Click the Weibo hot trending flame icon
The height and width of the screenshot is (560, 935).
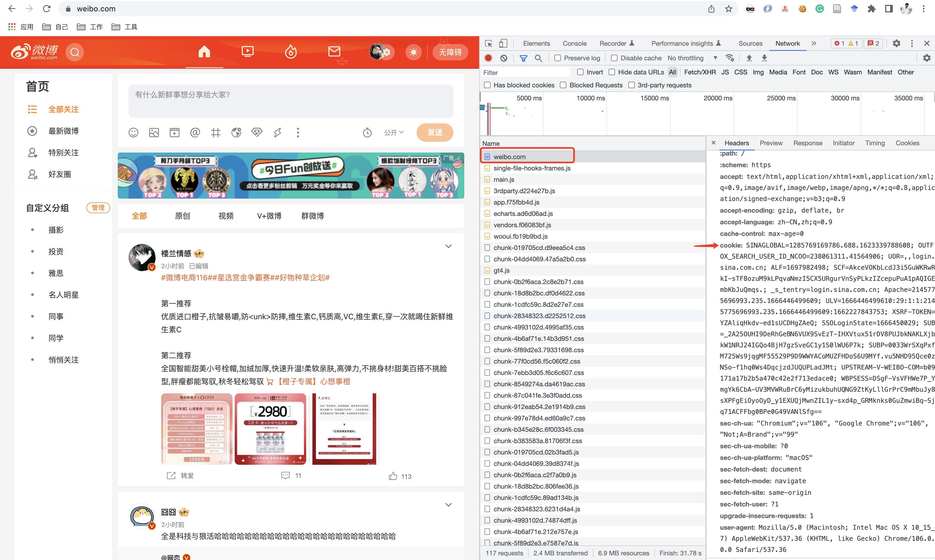point(290,52)
